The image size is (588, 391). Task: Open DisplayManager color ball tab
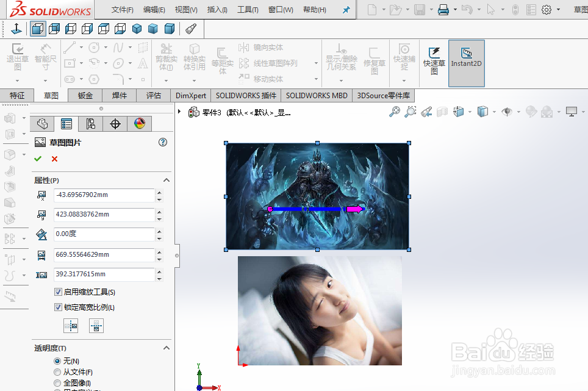[x=140, y=124]
